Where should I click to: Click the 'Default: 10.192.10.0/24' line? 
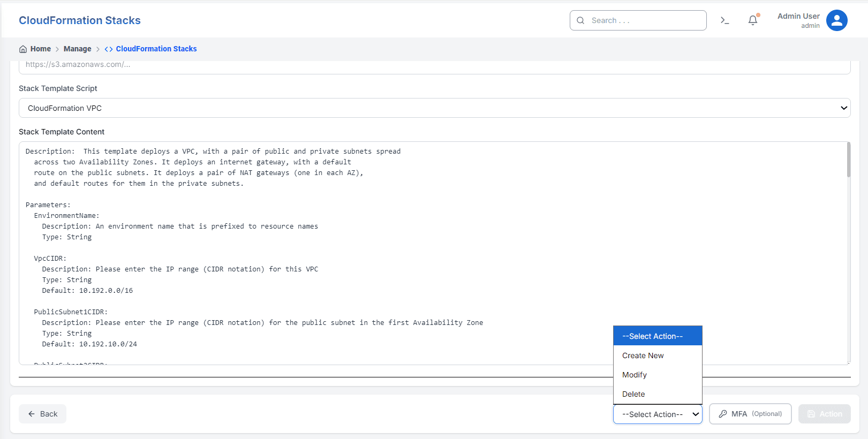[89, 344]
